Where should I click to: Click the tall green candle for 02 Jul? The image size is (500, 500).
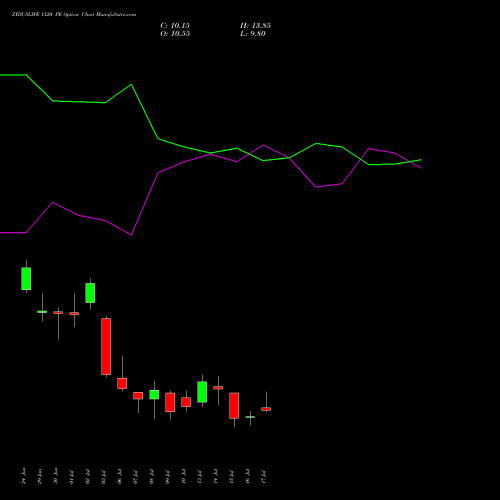tap(90, 293)
